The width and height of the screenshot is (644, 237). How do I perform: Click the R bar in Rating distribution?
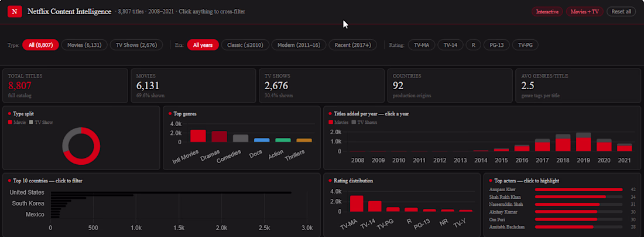(411, 209)
